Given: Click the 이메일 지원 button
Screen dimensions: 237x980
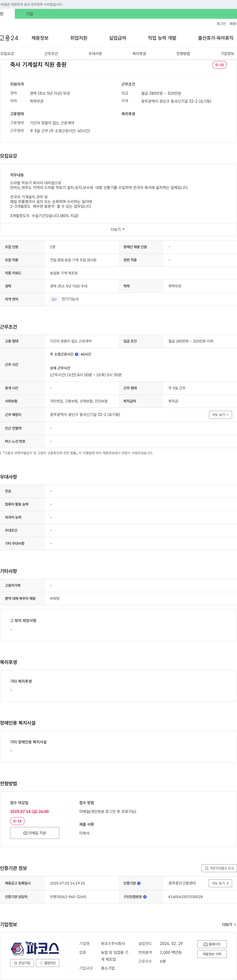Looking at the screenshot, I should (x=35, y=833).
